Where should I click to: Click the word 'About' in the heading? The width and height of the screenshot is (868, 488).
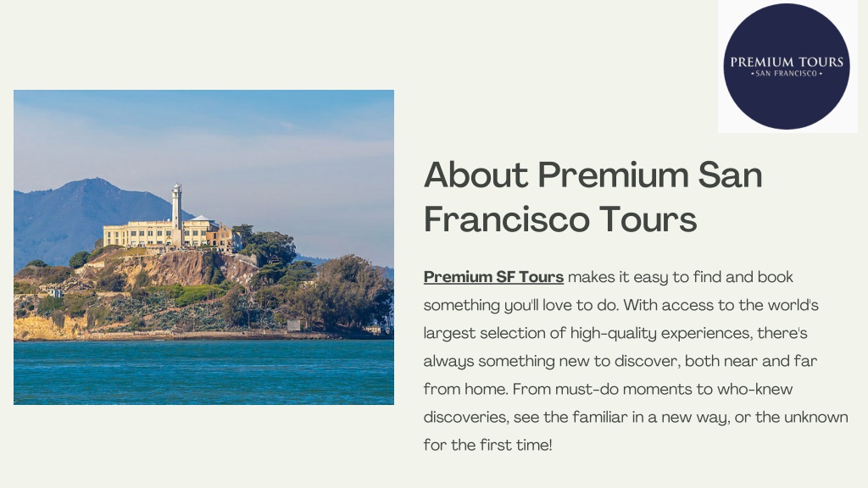(x=476, y=175)
